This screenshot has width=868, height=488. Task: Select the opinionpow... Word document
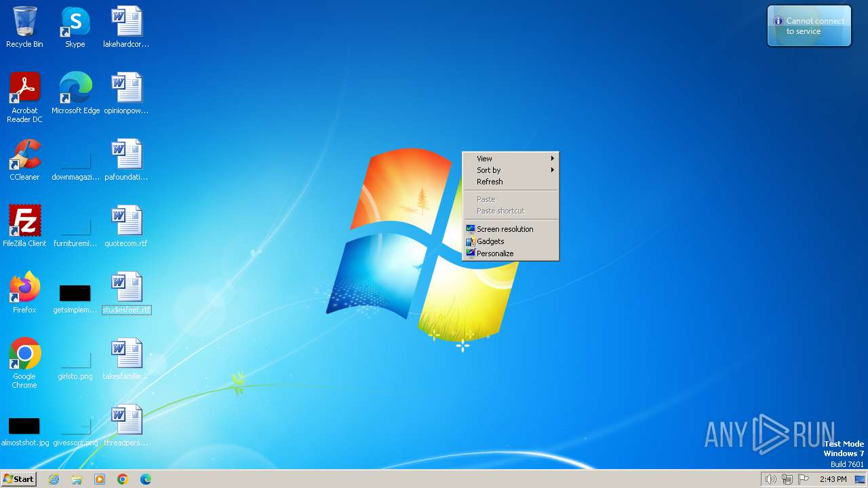click(x=126, y=93)
